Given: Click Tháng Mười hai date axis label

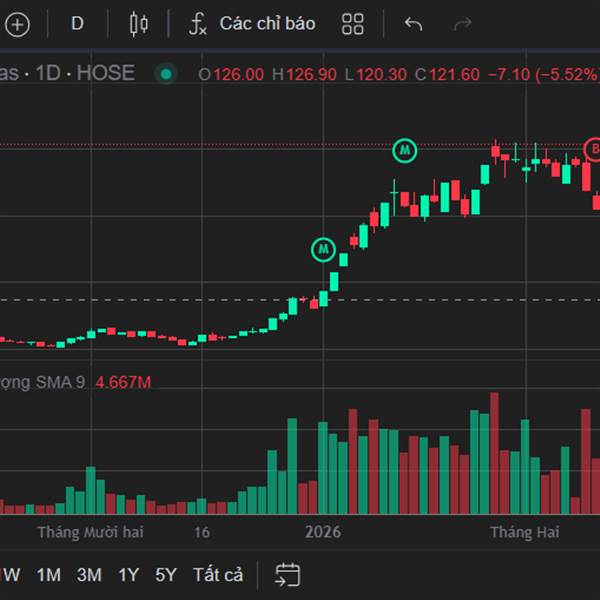Looking at the screenshot, I should point(91,532).
